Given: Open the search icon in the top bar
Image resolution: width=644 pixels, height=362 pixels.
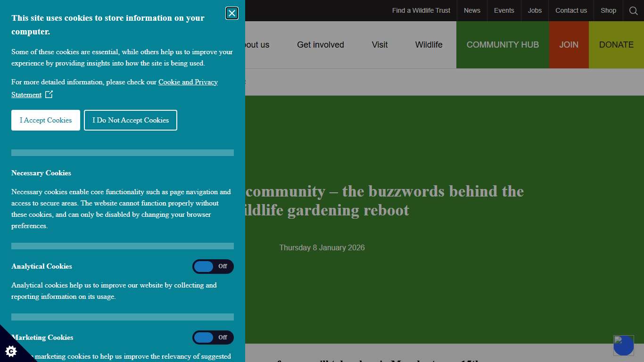Looking at the screenshot, I should pos(633,10).
